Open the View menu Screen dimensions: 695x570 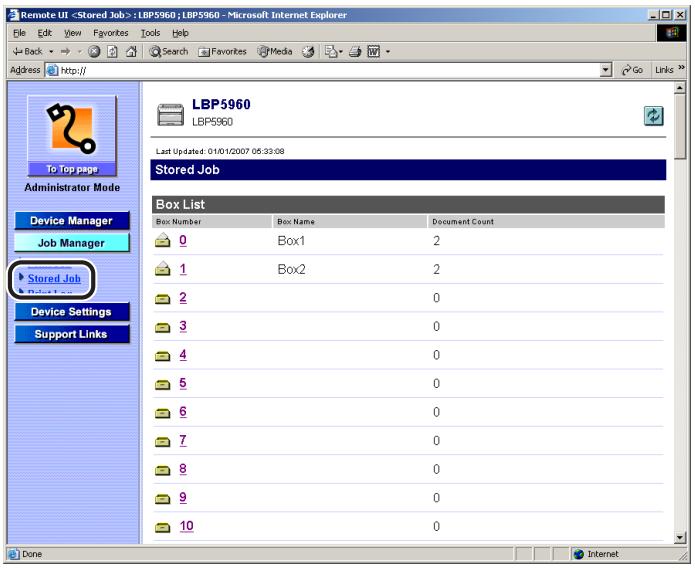[72, 33]
